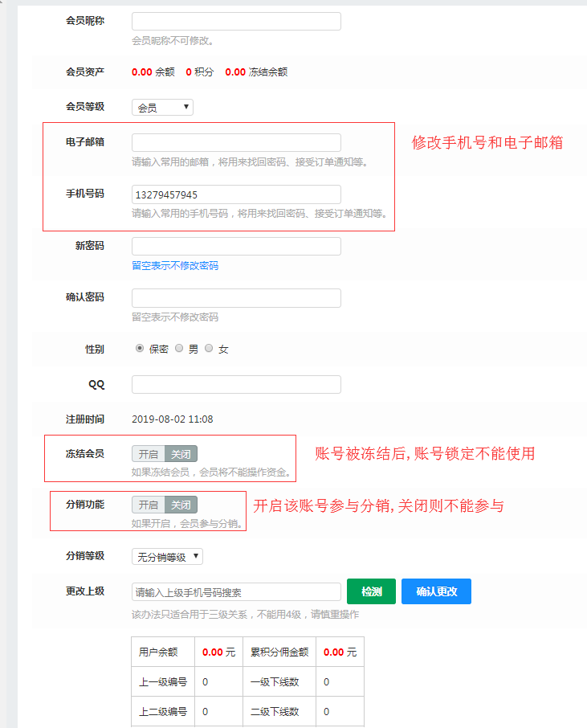Click the 电子邮箱 text field
587x728 pixels.
[x=236, y=143]
